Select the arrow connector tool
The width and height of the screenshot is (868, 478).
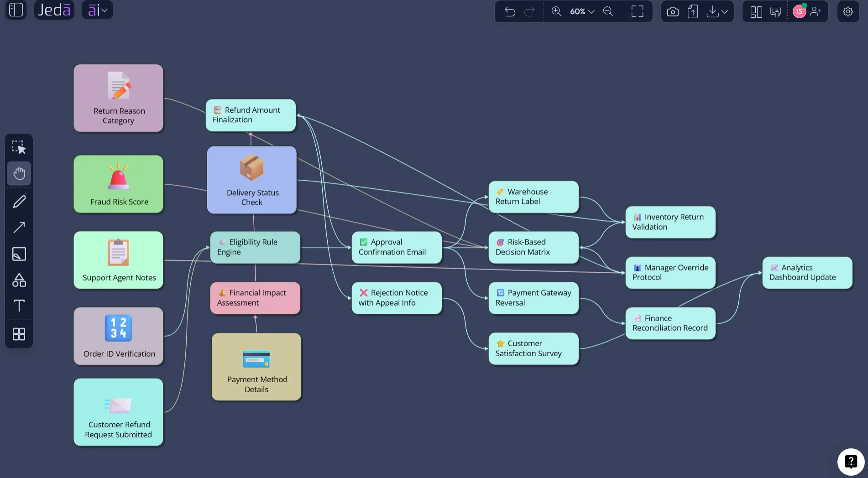[19, 227]
